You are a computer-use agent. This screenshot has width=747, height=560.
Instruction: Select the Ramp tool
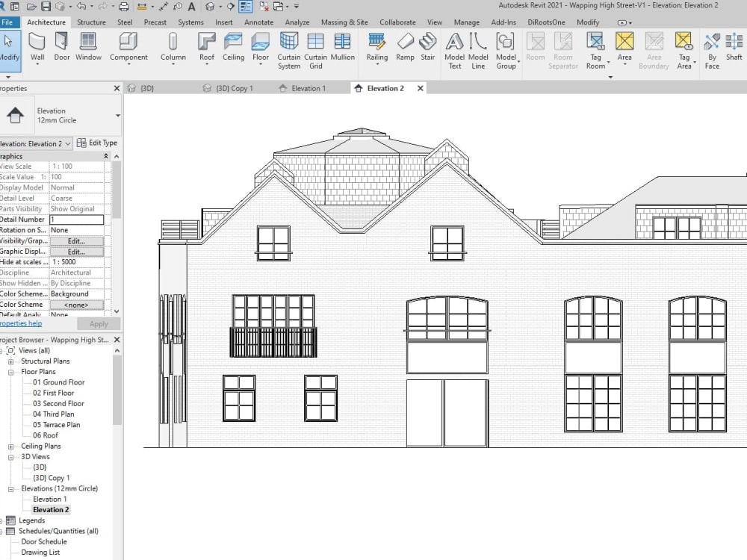[405, 48]
